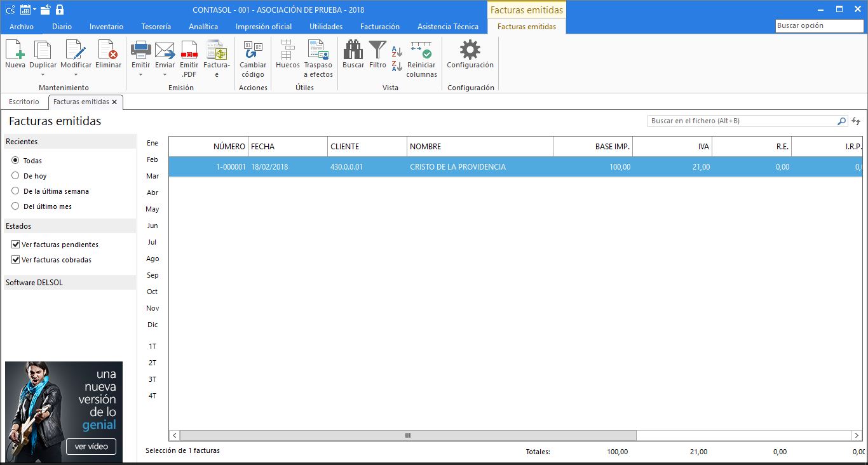Image resolution: width=868 pixels, height=465 pixels.
Task: Toggle Ver facturas cobradas checkbox
Action: pyautogui.click(x=16, y=260)
